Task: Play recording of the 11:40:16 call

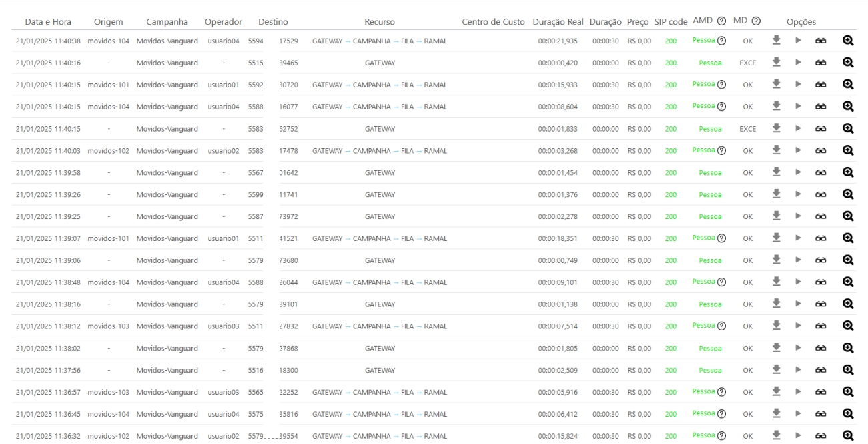Action: point(797,63)
